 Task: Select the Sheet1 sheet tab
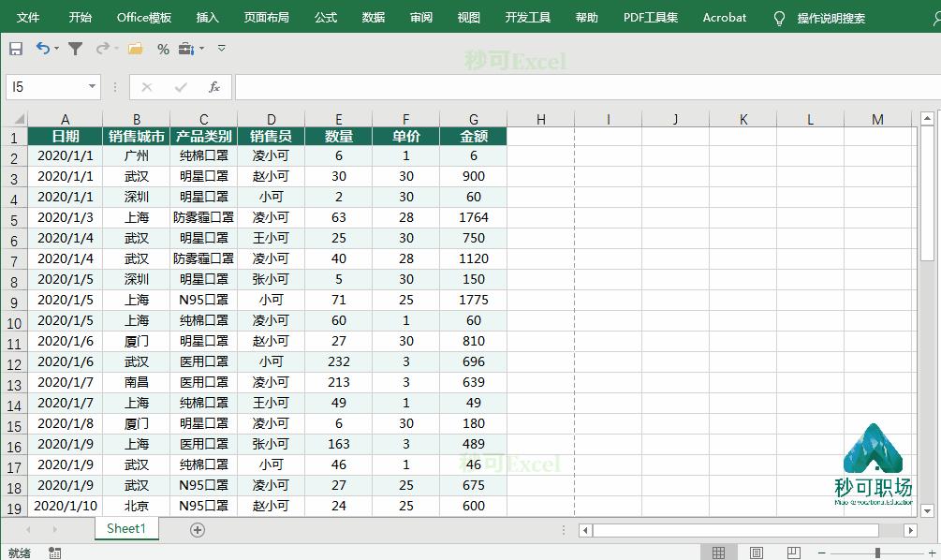click(126, 529)
